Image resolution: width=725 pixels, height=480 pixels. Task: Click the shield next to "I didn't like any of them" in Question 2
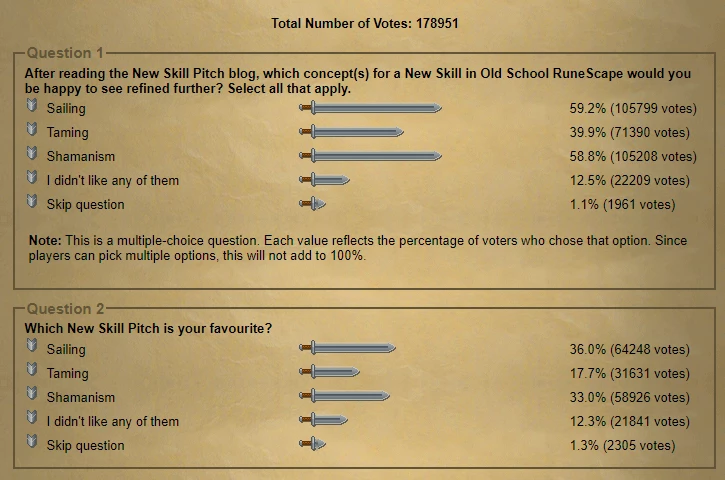pyautogui.click(x=32, y=418)
